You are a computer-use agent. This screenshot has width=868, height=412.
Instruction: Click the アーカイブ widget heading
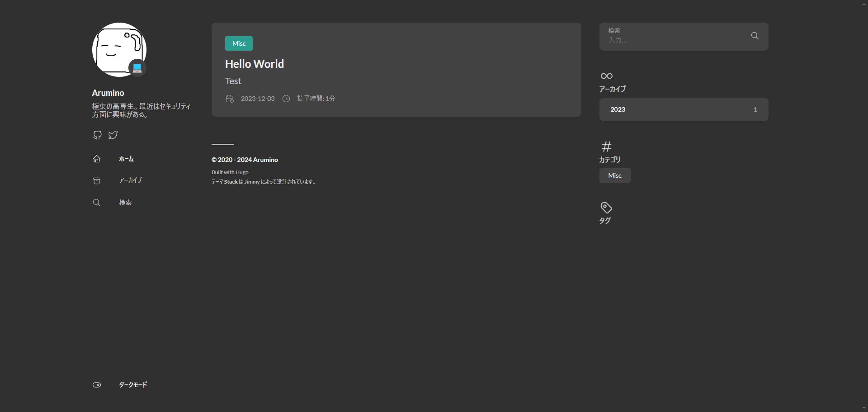pos(613,89)
